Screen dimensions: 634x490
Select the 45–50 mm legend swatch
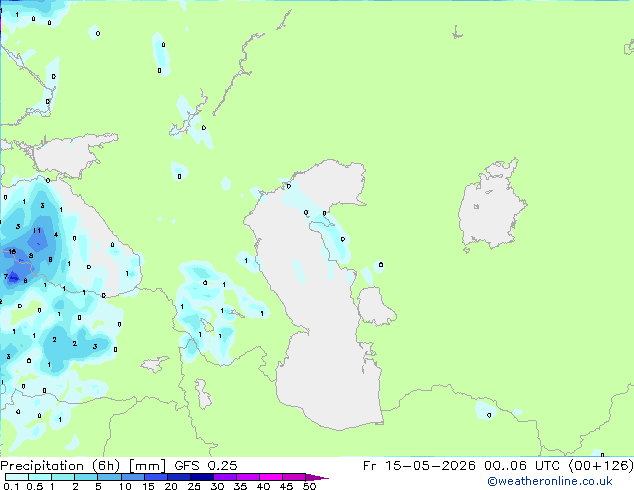[294, 477]
